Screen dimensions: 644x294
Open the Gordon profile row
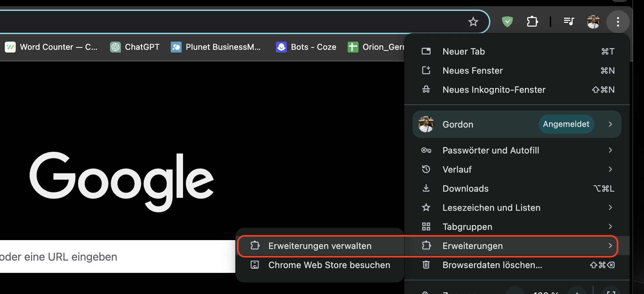pos(517,124)
